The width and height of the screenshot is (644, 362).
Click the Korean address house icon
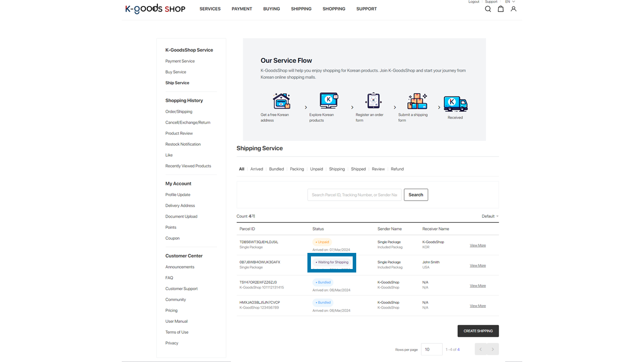coord(281,101)
